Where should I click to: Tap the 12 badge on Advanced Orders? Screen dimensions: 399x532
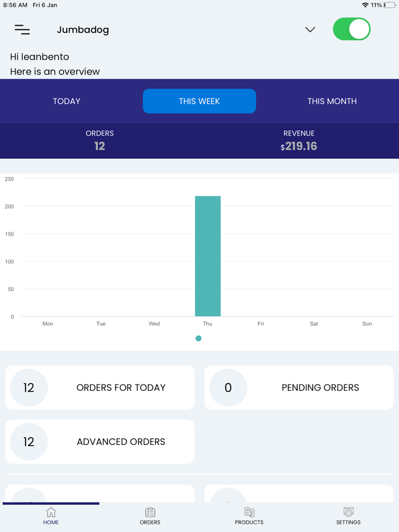(29, 442)
